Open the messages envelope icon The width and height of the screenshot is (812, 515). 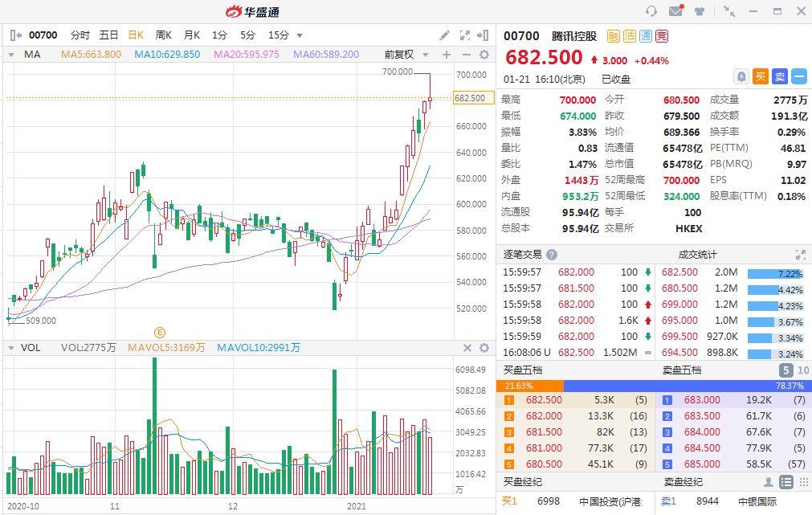675,10
